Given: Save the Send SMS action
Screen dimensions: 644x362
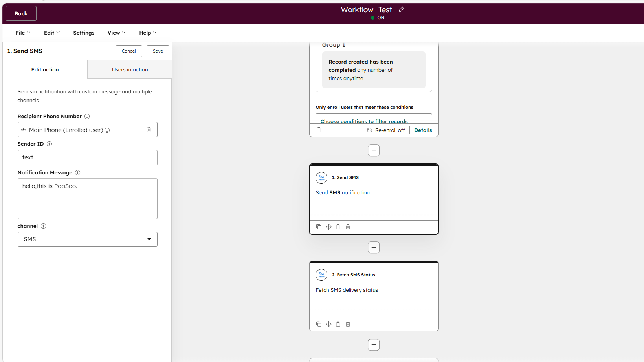Looking at the screenshot, I should [x=158, y=51].
